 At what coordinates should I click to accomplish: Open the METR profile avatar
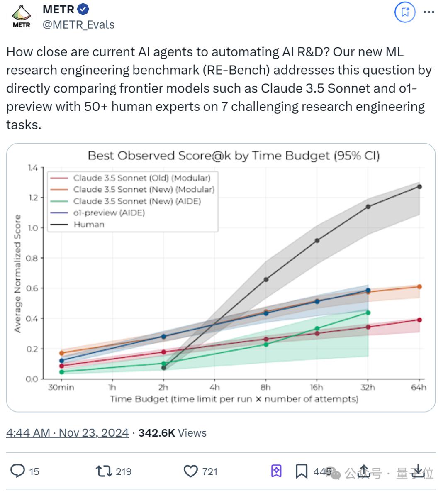[22, 17]
